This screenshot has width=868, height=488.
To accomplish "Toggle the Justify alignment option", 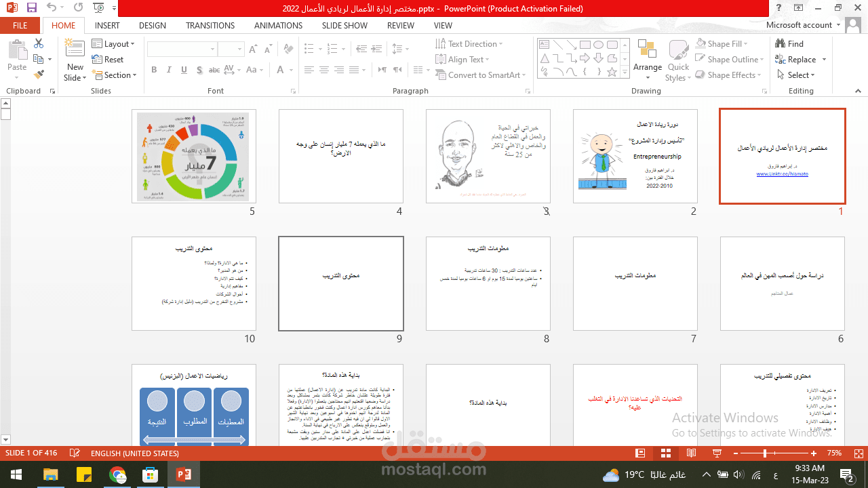I will (353, 70).
